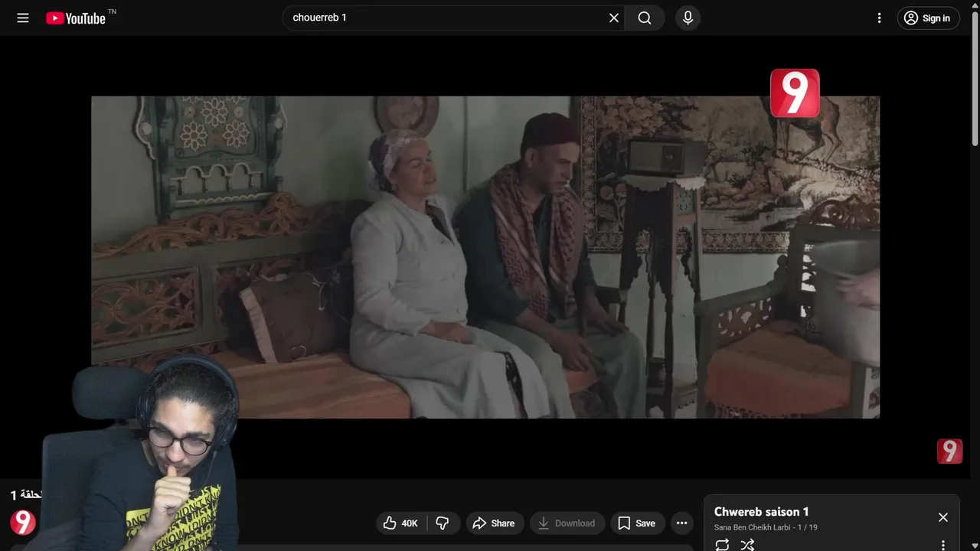Toggle shuffle playlist icon

tap(747, 545)
